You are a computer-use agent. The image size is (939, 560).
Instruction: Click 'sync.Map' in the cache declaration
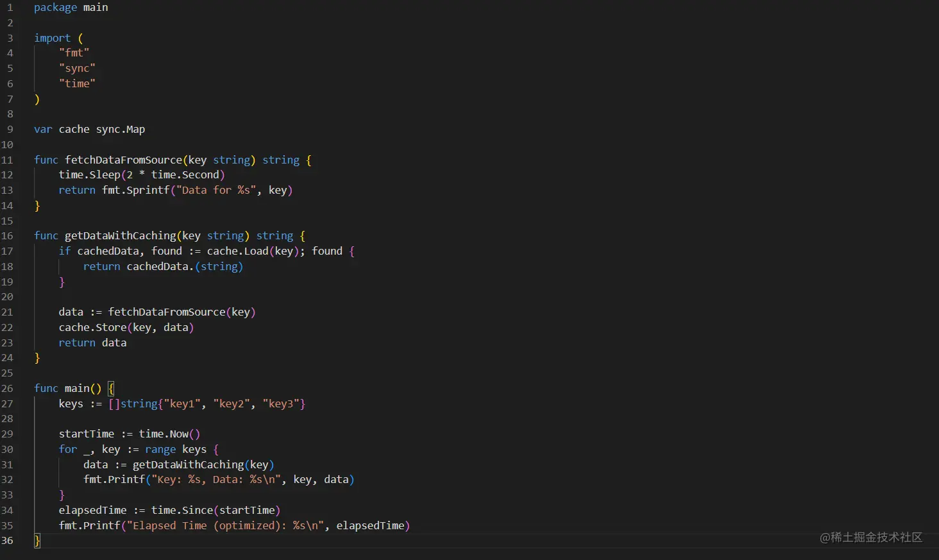tap(121, 130)
